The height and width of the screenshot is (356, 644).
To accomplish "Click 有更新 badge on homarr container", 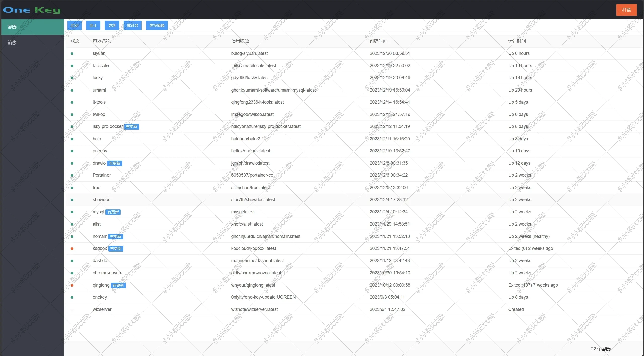I will pyautogui.click(x=116, y=236).
